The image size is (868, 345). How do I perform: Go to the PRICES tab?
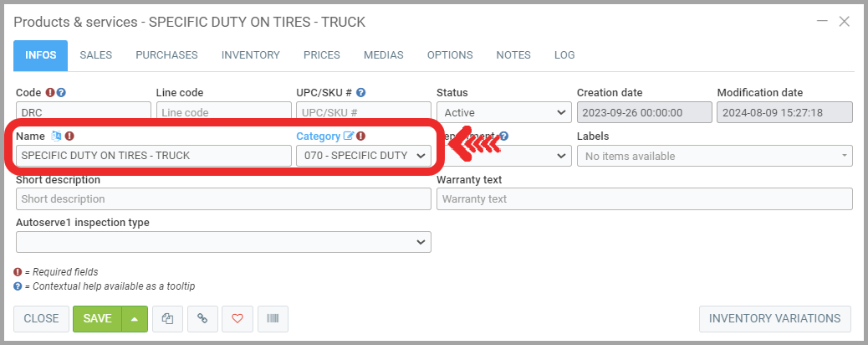(x=321, y=55)
